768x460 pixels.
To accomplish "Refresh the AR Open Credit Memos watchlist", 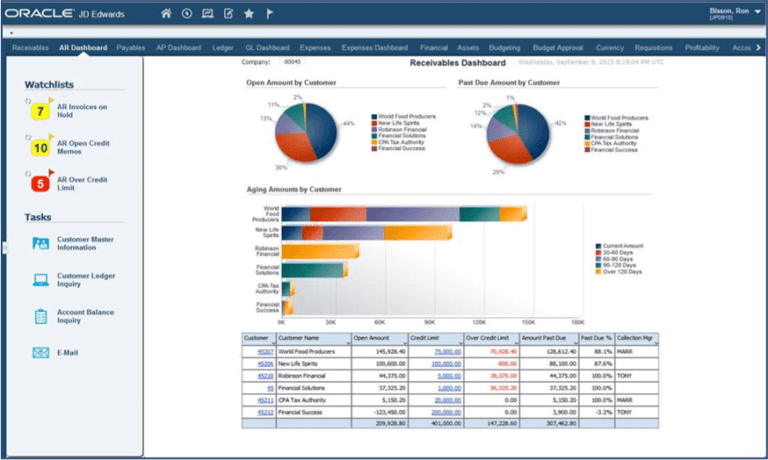I will click(x=27, y=138).
